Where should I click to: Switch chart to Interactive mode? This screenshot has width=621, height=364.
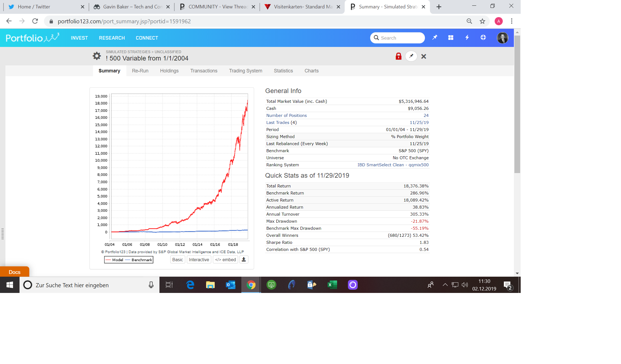pyautogui.click(x=199, y=260)
